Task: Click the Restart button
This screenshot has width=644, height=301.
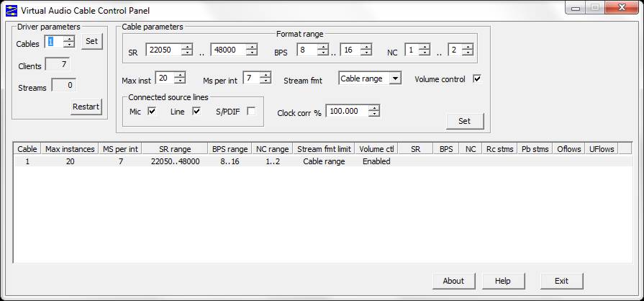Action: pos(86,107)
